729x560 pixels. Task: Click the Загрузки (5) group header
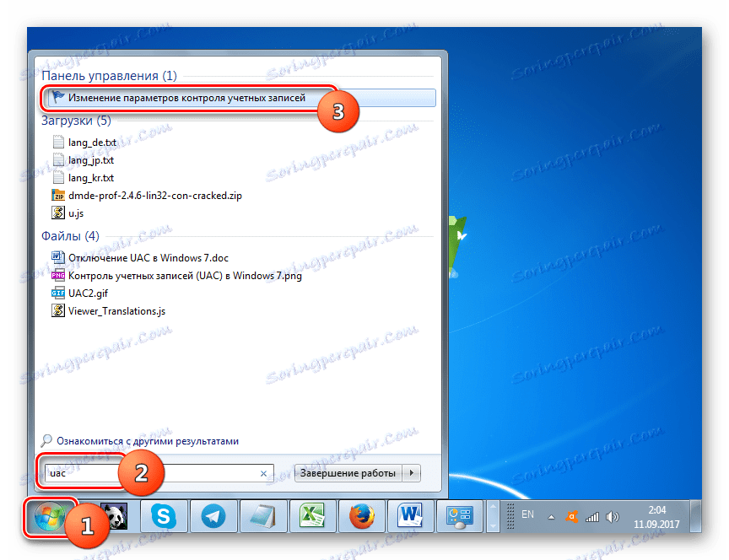coord(76,121)
